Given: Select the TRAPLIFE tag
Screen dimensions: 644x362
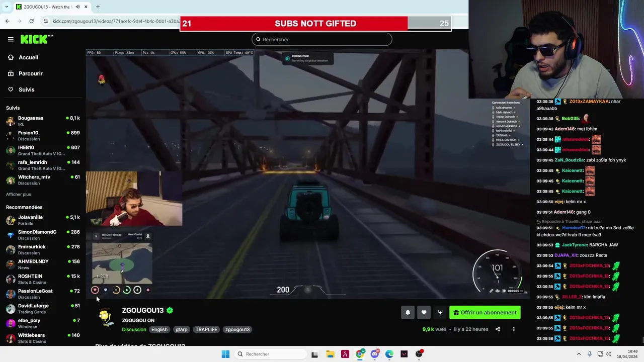Looking at the screenshot, I should tap(206, 330).
